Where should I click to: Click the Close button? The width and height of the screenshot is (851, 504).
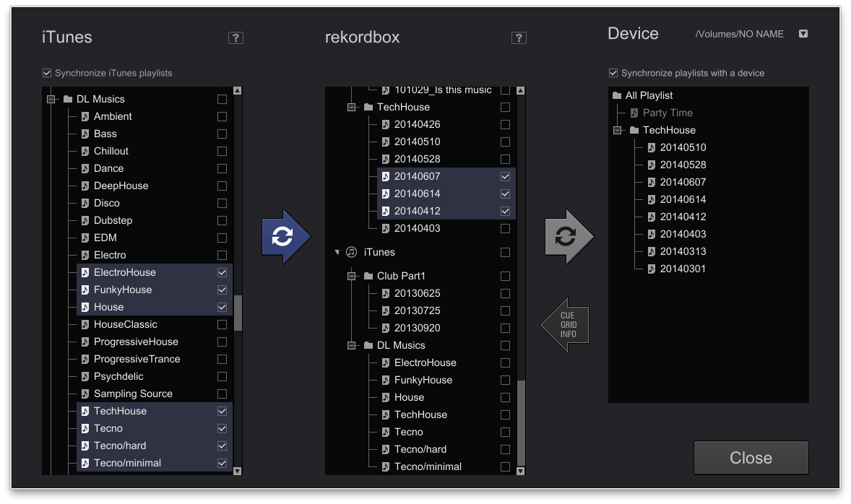pyautogui.click(x=751, y=458)
